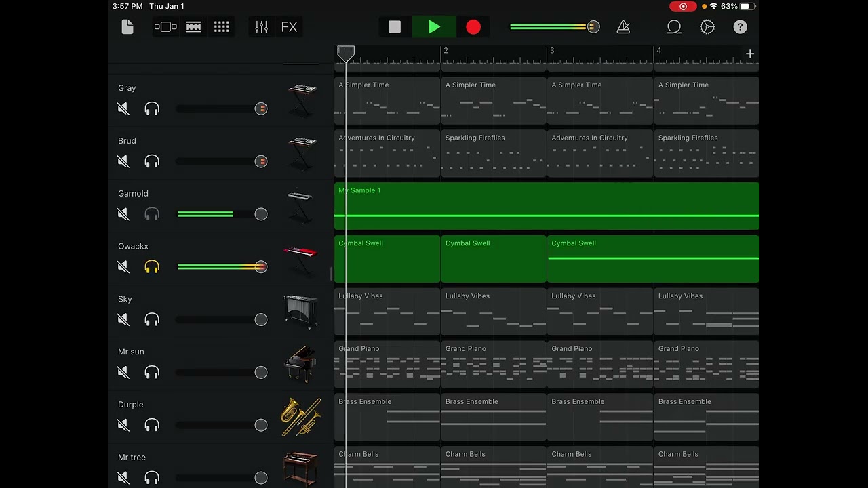
Task: Jump to bar 3 on ruler
Action: click(x=552, y=51)
